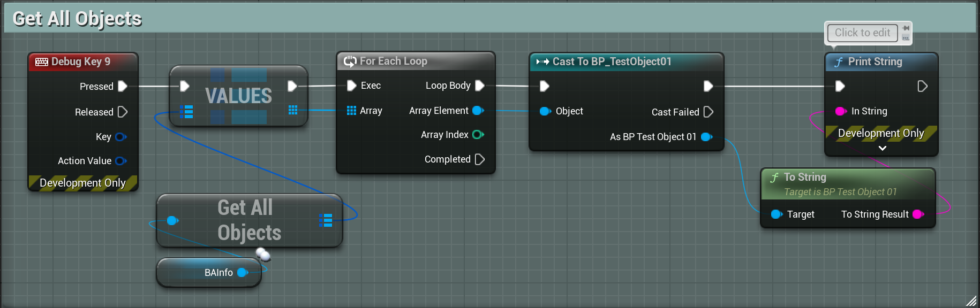The width and height of the screenshot is (980, 308).
Task: Click the VALUES node output exec pin
Action: pyautogui.click(x=292, y=86)
